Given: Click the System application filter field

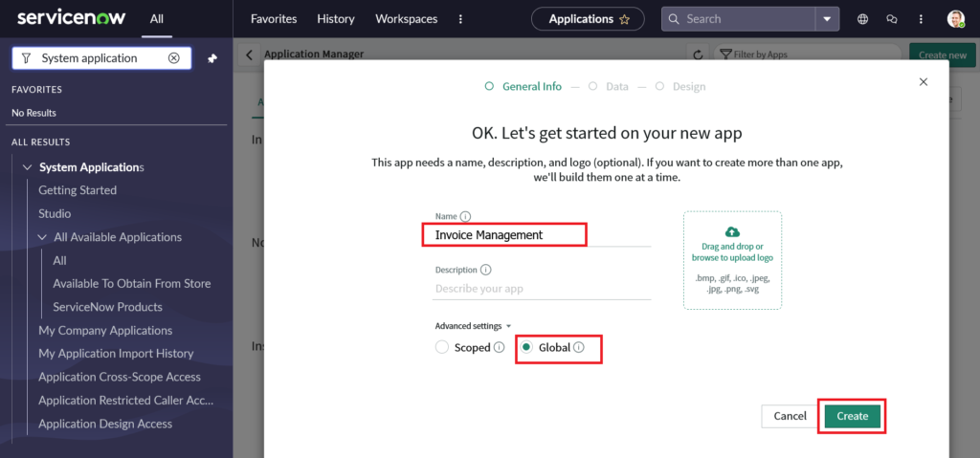Looking at the screenshot, I should pyautogui.click(x=101, y=58).
